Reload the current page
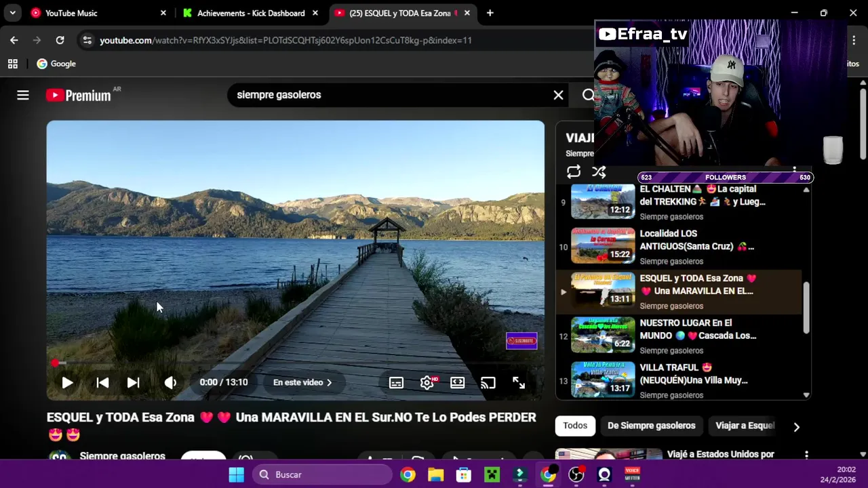 tap(60, 40)
